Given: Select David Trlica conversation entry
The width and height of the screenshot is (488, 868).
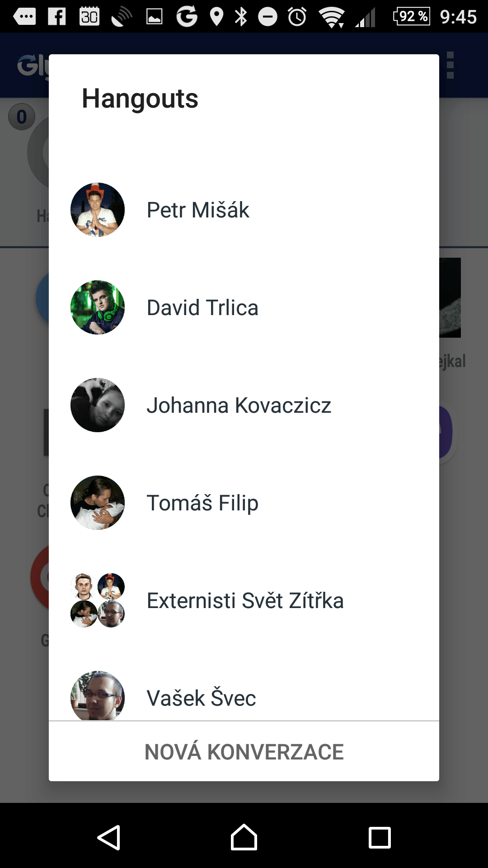Looking at the screenshot, I should click(244, 307).
